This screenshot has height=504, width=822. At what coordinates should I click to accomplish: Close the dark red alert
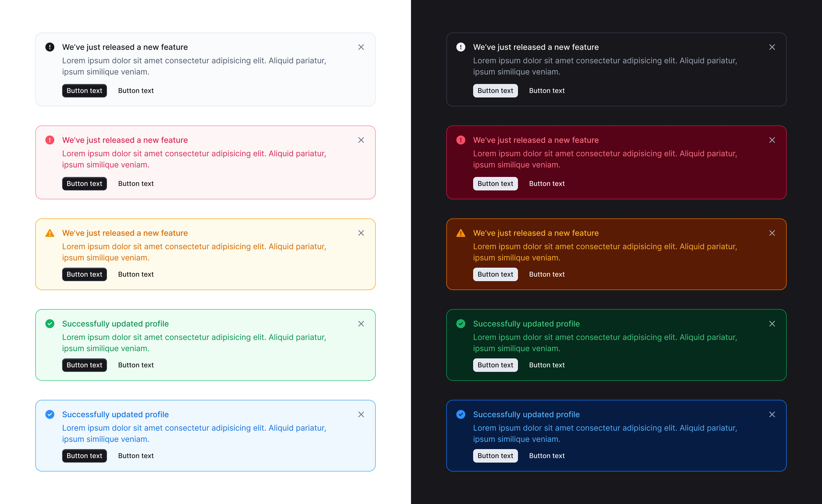coord(772,140)
